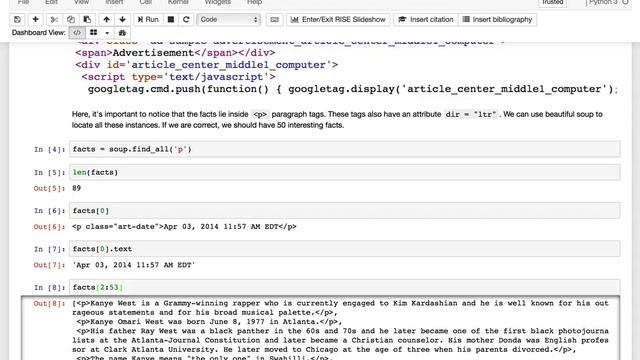This screenshot has width=640, height=360.
Task: Click the Out[5] prompt label
Action: pyautogui.click(x=49, y=188)
